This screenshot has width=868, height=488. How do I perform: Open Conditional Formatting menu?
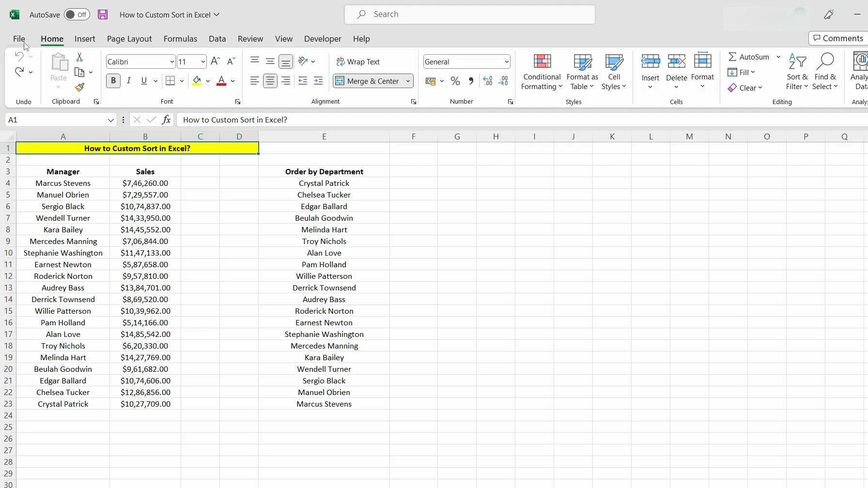point(542,72)
